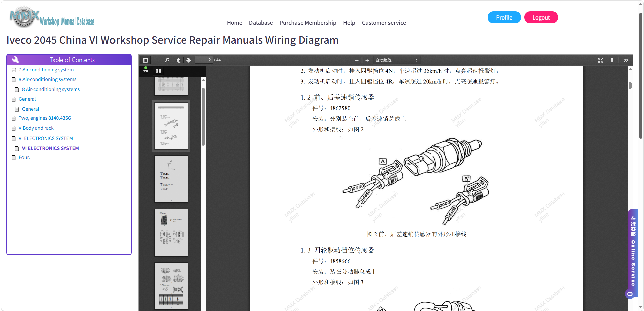The width and height of the screenshot is (644, 311).
Task: Click the PDF document vertical scrollbar
Action: point(630,86)
